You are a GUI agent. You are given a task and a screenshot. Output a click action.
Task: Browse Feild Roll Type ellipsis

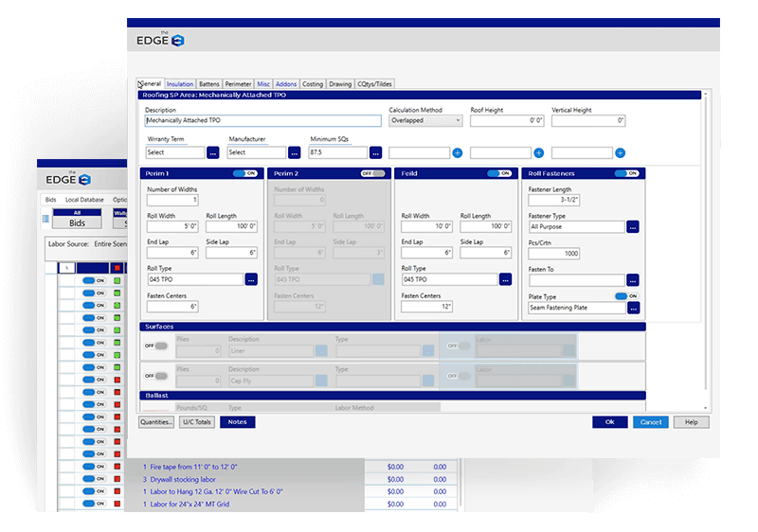505,279
